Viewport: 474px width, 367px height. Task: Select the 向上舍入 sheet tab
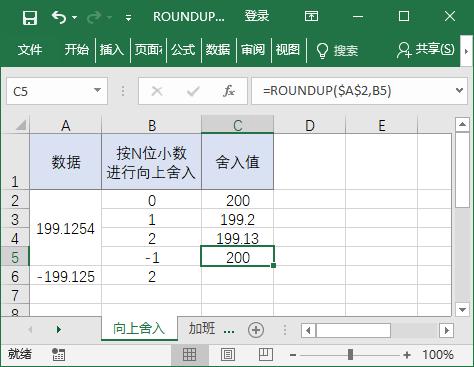tap(139, 328)
